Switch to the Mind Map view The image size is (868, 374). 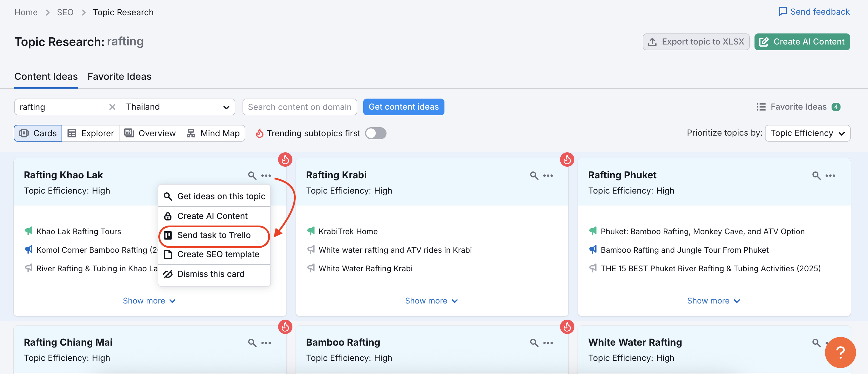pyautogui.click(x=213, y=133)
